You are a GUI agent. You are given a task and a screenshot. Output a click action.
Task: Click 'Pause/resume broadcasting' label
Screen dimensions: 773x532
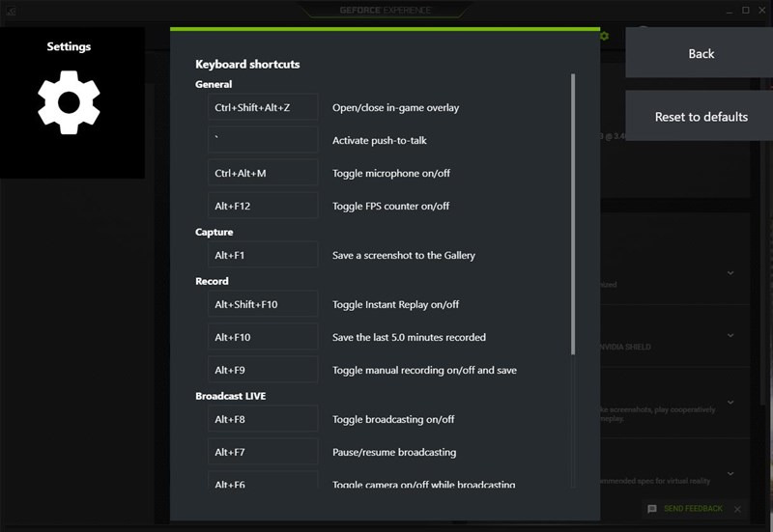[x=394, y=452]
